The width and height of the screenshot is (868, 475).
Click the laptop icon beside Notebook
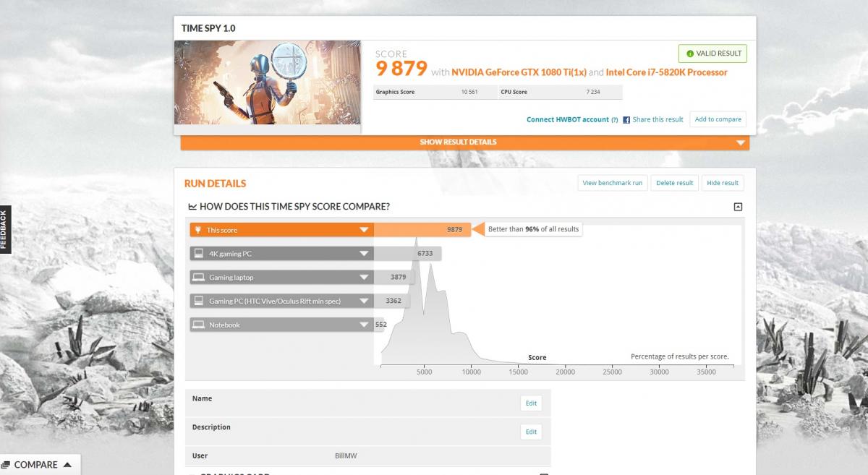coord(198,325)
